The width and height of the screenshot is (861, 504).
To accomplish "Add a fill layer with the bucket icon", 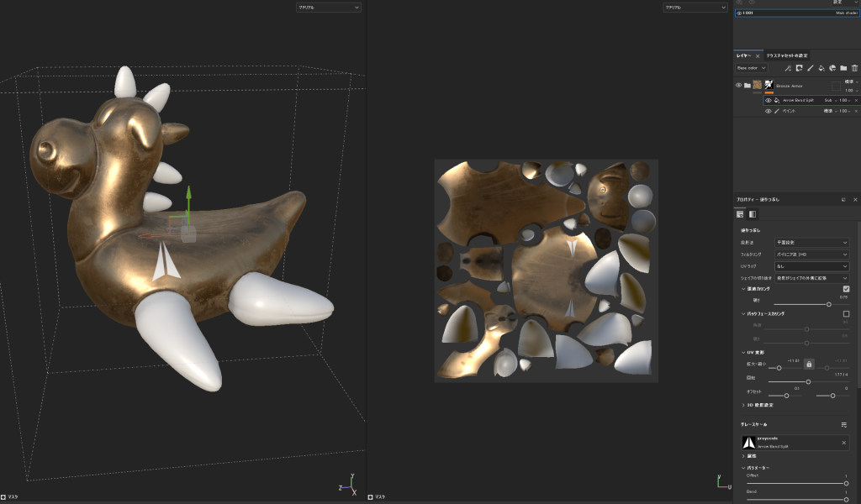I will [821, 68].
